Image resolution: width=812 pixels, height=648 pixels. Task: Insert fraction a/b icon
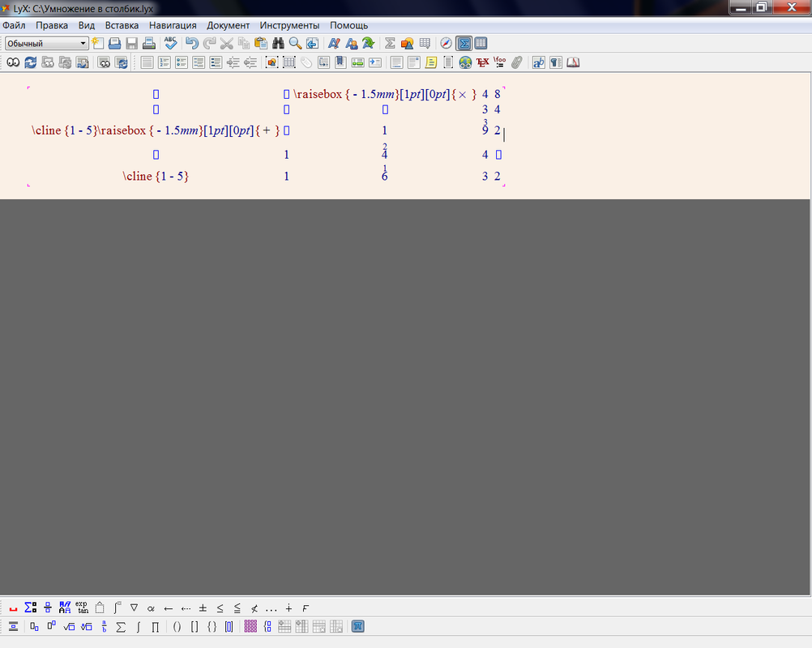point(104,627)
